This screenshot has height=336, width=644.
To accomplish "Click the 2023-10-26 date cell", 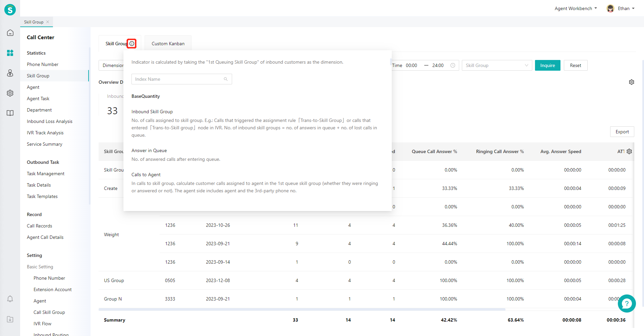I will [x=218, y=225].
